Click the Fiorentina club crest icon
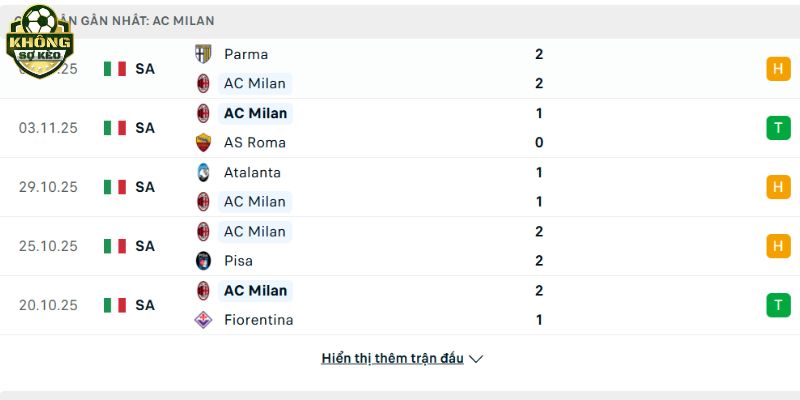This screenshot has width=800, height=400. pyautogui.click(x=203, y=320)
